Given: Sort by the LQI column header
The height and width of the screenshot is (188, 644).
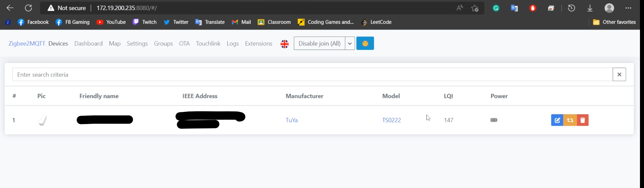Looking at the screenshot, I should [x=448, y=96].
